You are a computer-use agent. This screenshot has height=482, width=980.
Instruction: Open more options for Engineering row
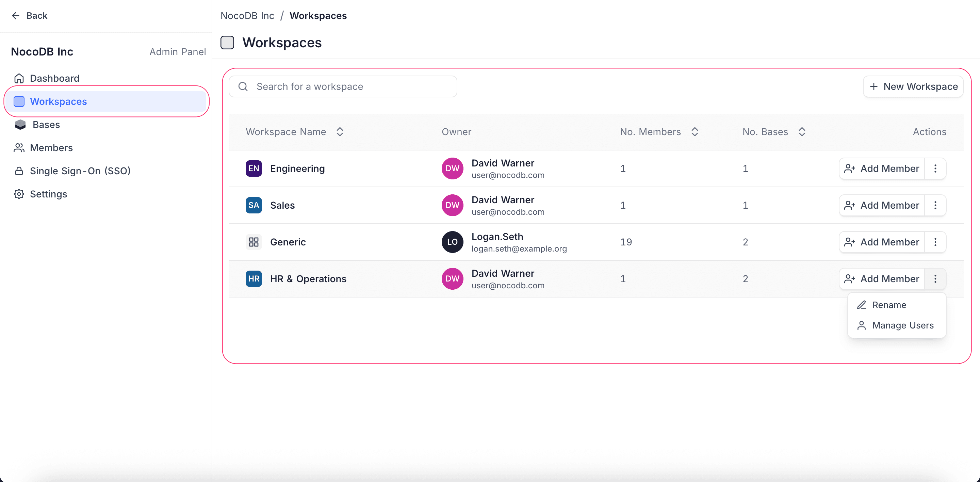pos(935,168)
